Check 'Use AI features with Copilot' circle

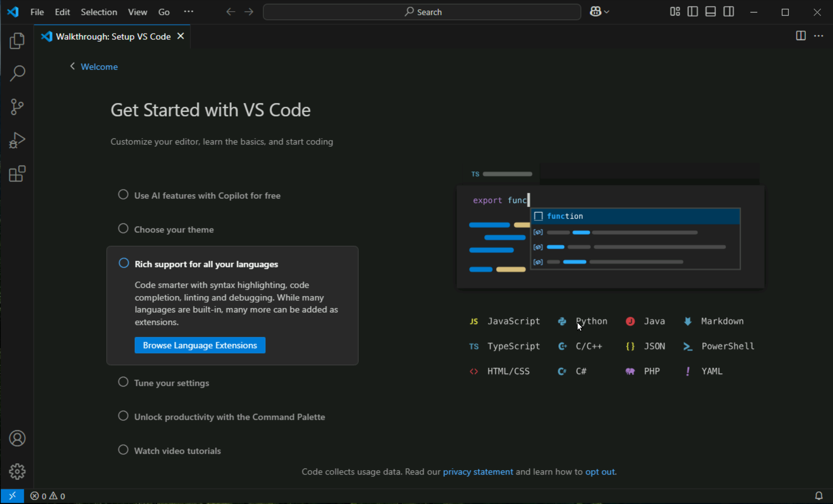(123, 195)
